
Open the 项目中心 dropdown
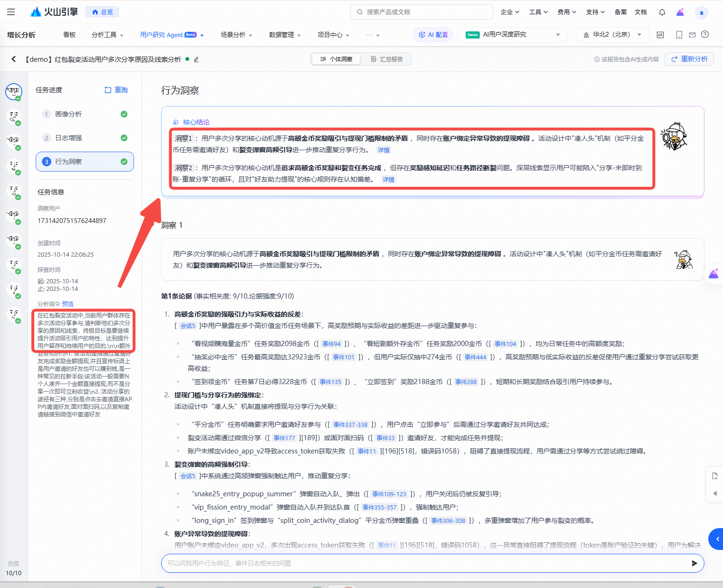click(x=333, y=35)
